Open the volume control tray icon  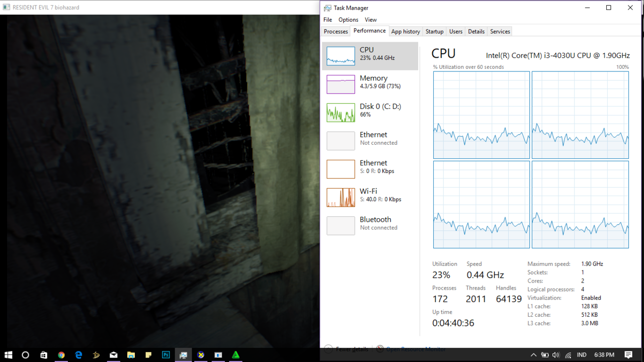coord(556,355)
